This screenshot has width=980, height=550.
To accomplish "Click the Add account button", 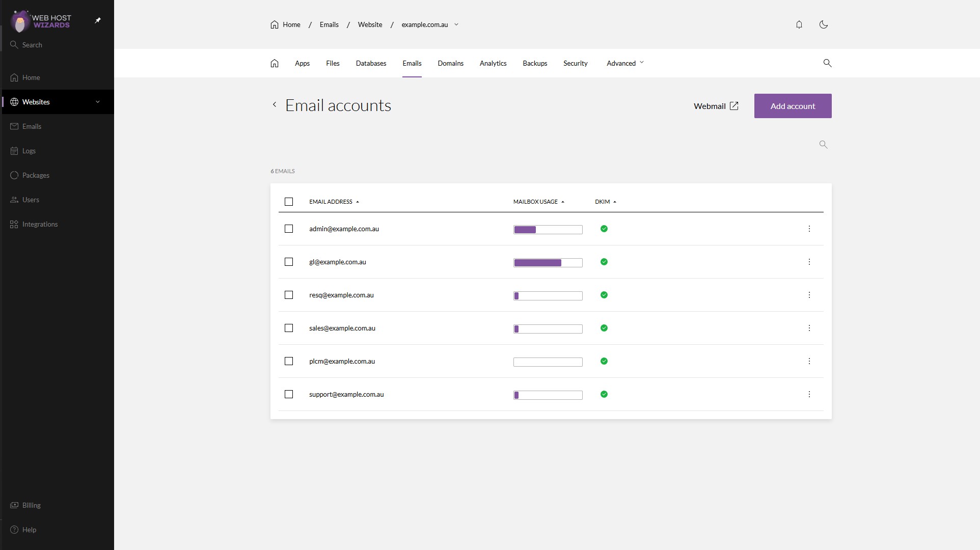I will point(793,106).
